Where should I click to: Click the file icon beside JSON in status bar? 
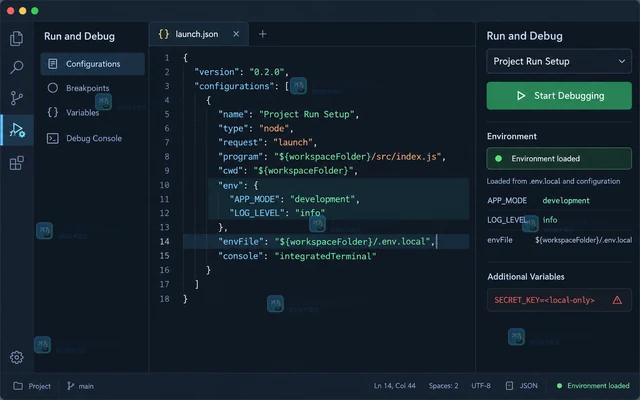click(x=509, y=386)
